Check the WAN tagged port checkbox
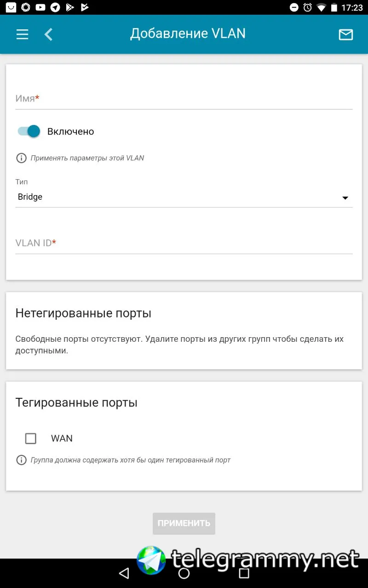 pos(31,438)
